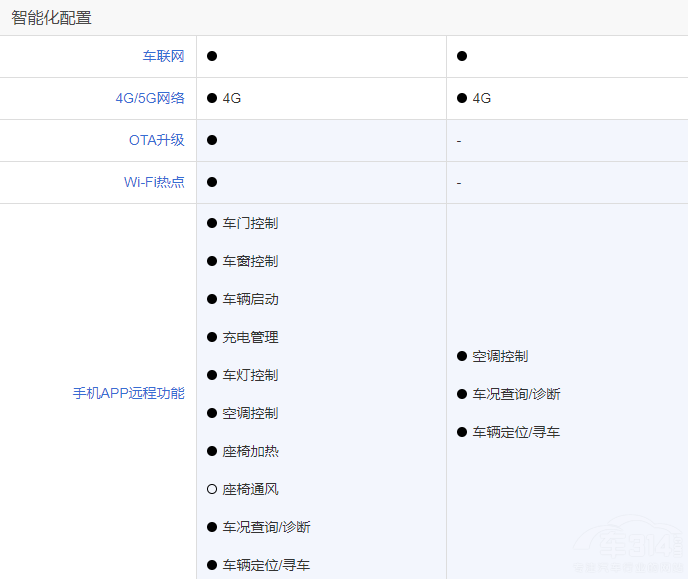Image resolution: width=688 pixels, height=579 pixels.
Task: Click the 智能化配置 section header
Action: 51,17
